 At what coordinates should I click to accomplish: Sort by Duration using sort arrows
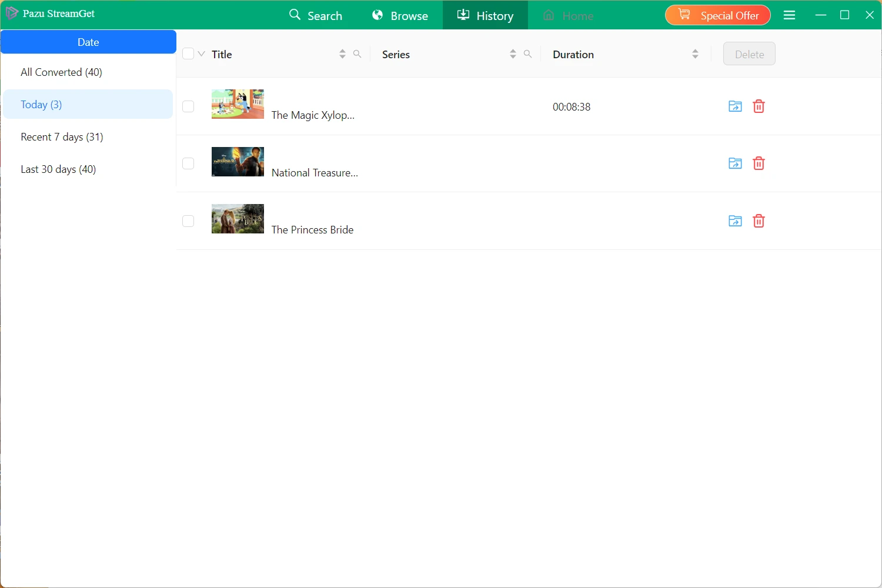click(695, 54)
